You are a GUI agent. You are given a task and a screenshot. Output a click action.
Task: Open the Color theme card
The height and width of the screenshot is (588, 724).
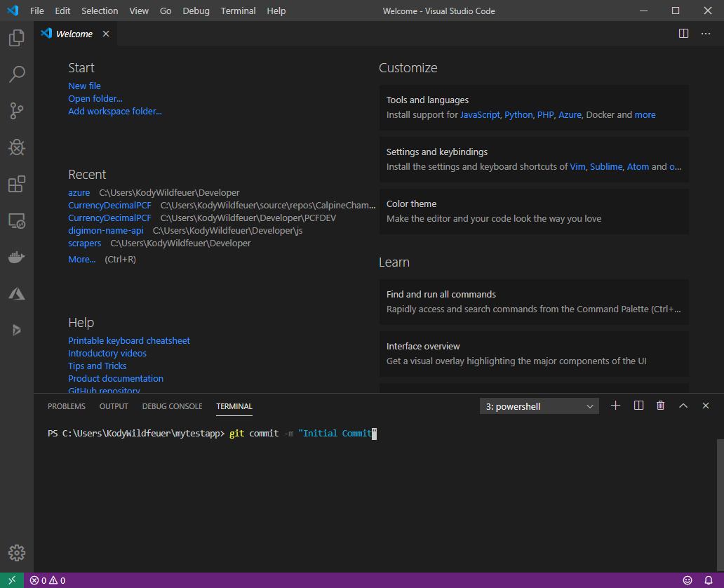click(x=534, y=211)
